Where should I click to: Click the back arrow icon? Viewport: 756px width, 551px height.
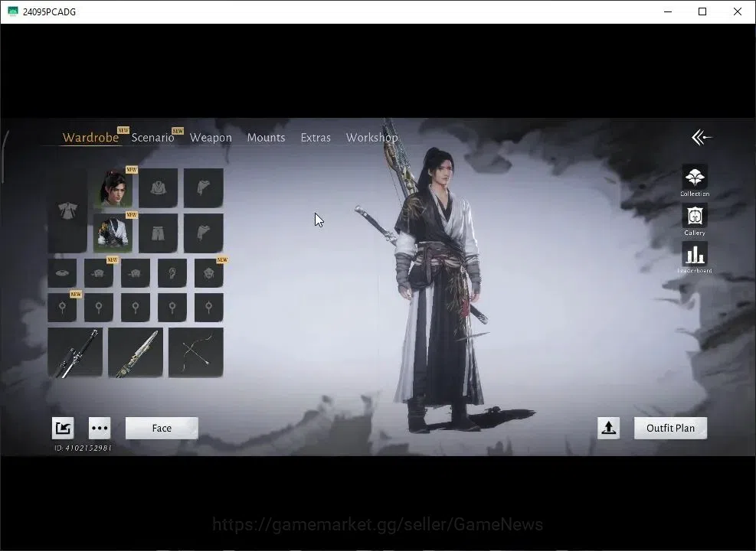pyautogui.click(x=702, y=137)
